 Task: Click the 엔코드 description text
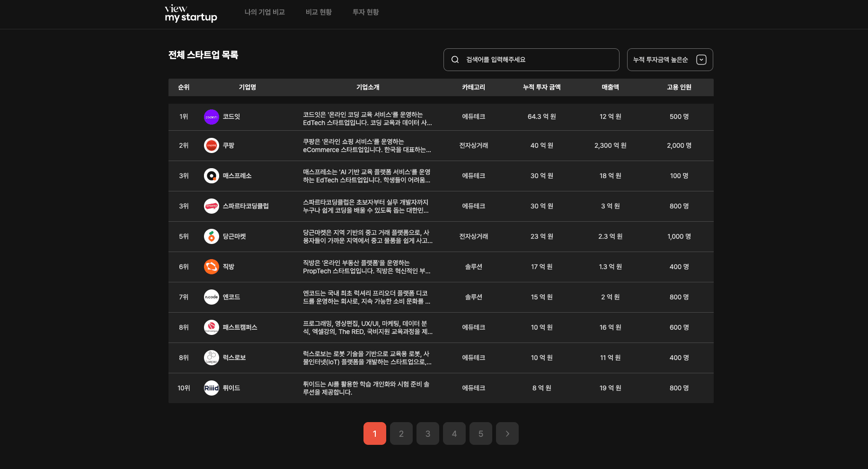[x=367, y=297]
